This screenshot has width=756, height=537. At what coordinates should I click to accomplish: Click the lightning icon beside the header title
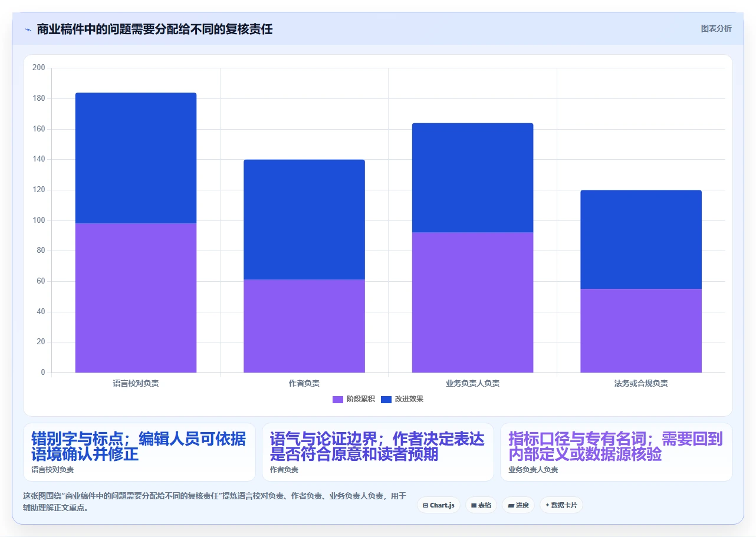[28, 29]
